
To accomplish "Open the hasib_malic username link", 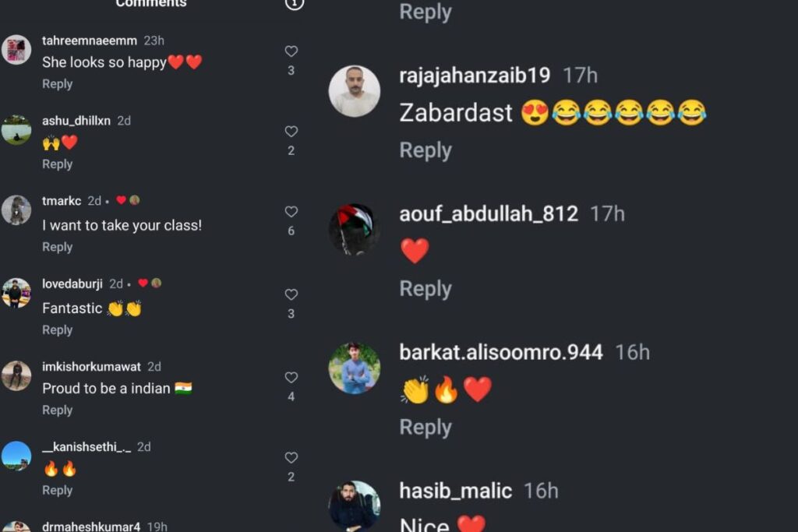I will 455,491.
